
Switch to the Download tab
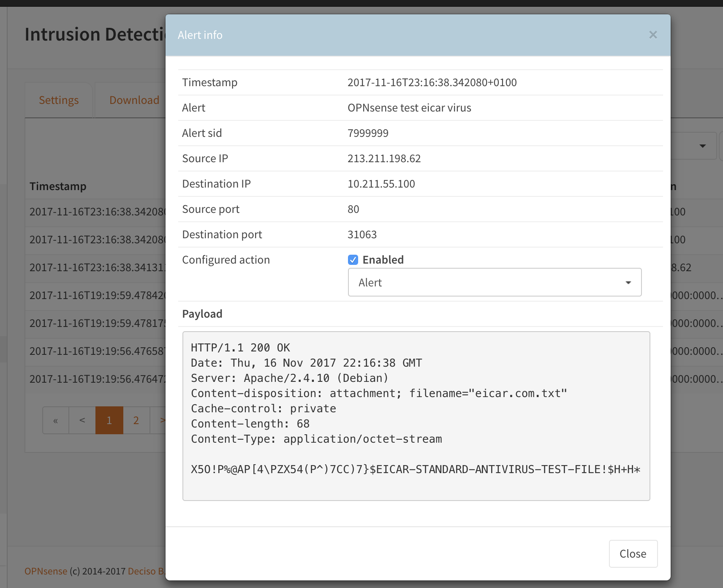(x=134, y=100)
